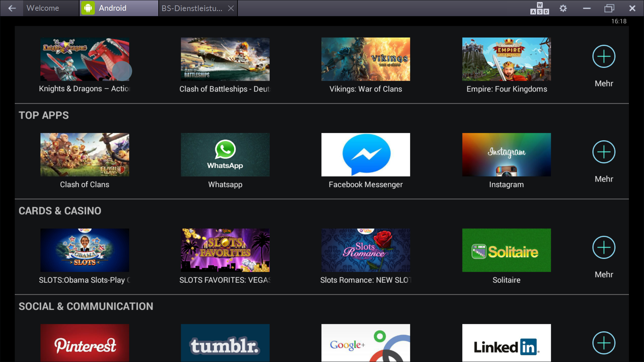The width and height of the screenshot is (644, 362).
Task: Launch Facebook Messenger app
Action: click(366, 155)
